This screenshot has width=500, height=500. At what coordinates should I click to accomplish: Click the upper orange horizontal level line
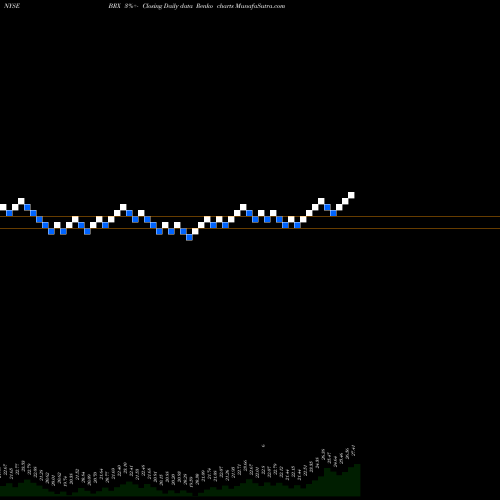point(250,217)
